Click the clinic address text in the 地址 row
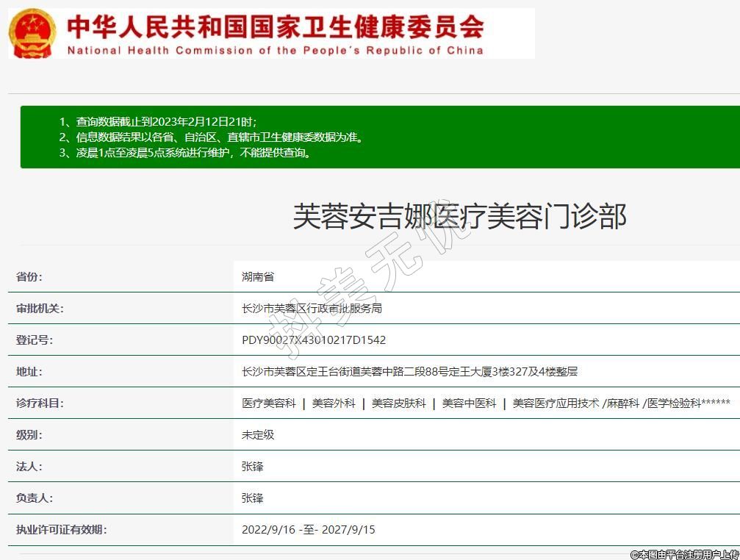The height and width of the screenshot is (560, 740). click(x=409, y=372)
